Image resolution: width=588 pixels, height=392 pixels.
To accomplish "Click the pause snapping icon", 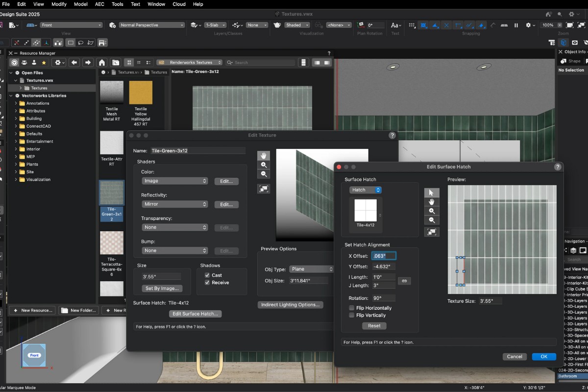I will [517, 25].
